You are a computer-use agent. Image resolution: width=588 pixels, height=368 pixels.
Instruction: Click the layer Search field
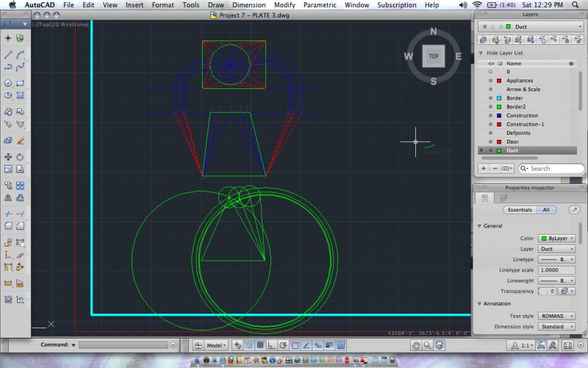tap(551, 169)
